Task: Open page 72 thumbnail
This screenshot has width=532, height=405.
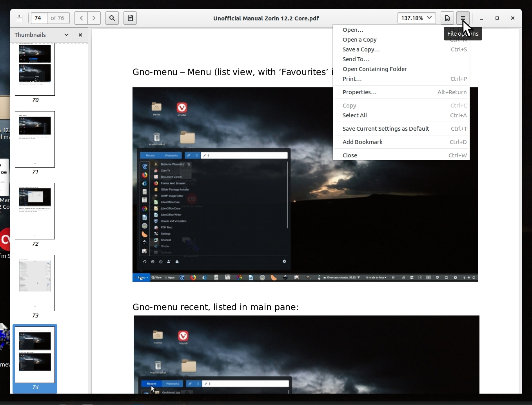Action: pyautogui.click(x=35, y=211)
